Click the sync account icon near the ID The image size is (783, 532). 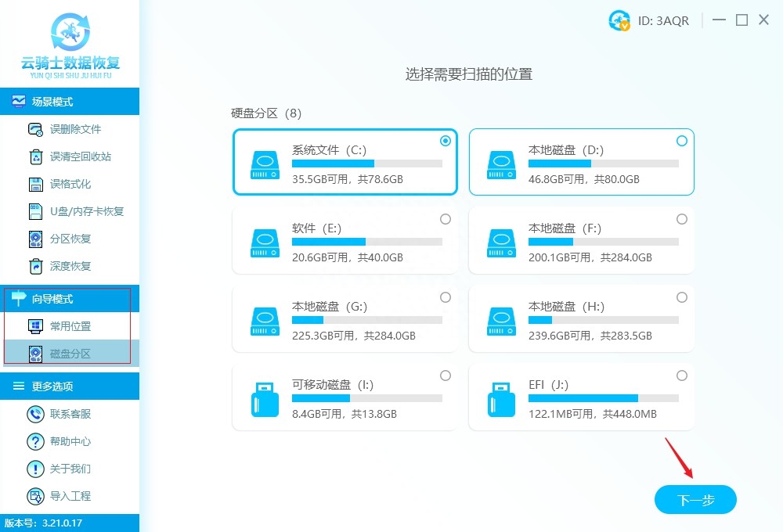[619, 21]
